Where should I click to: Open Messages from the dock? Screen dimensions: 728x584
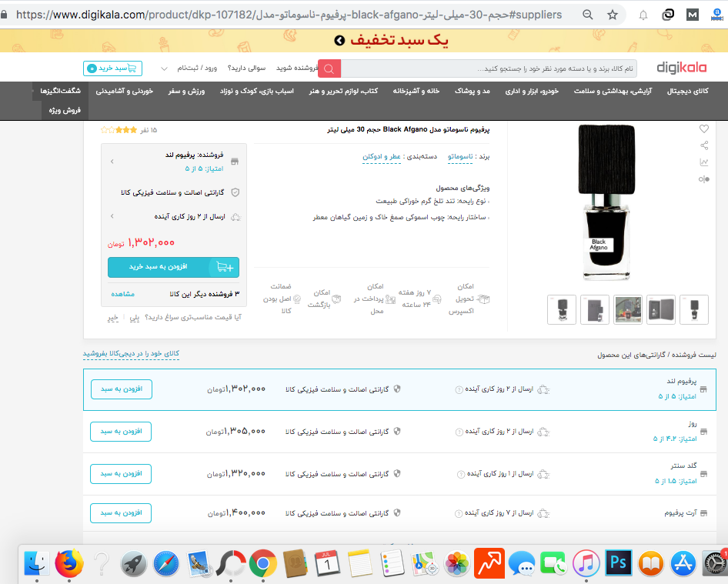522,563
